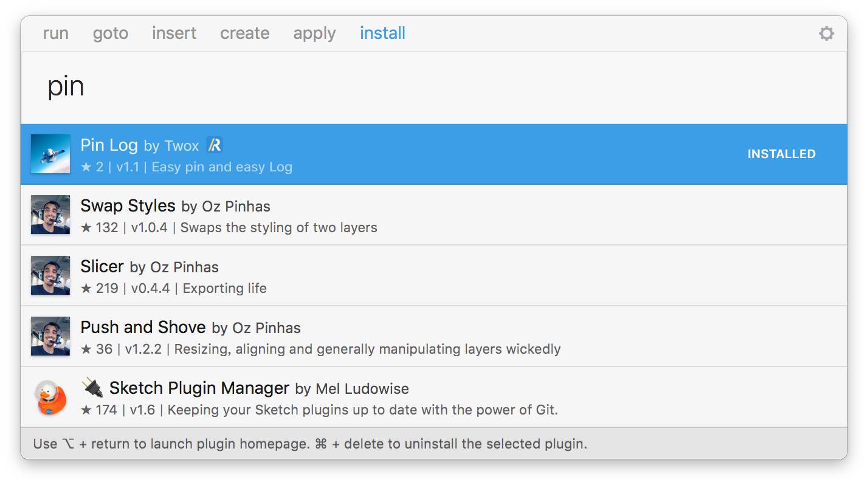
Task: Click 'Keeping your Sketch plugins up to date' description
Action: pyautogui.click(x=363, y=410)
